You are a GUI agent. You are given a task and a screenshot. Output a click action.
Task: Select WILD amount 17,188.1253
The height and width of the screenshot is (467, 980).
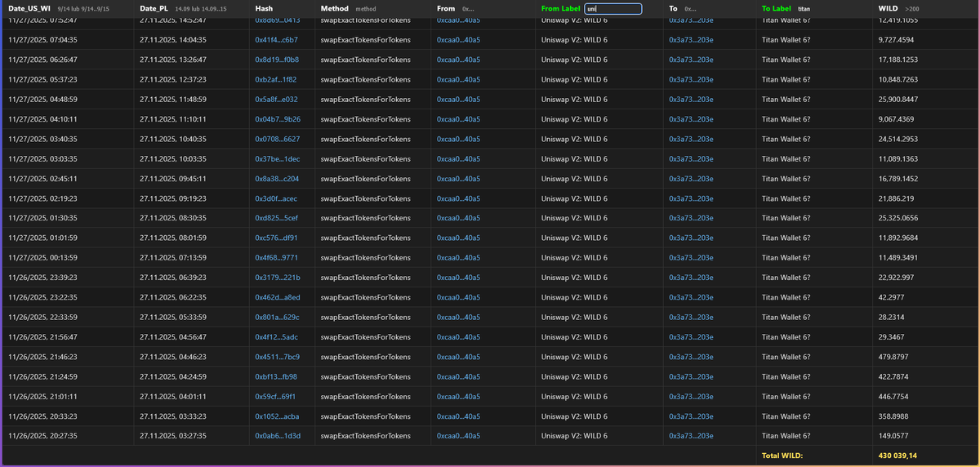point(898,60)
